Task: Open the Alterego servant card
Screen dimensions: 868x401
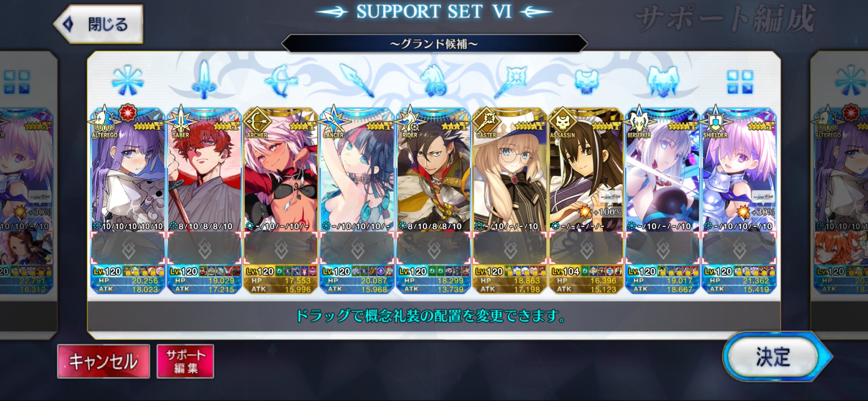Action: pos(128,169)
